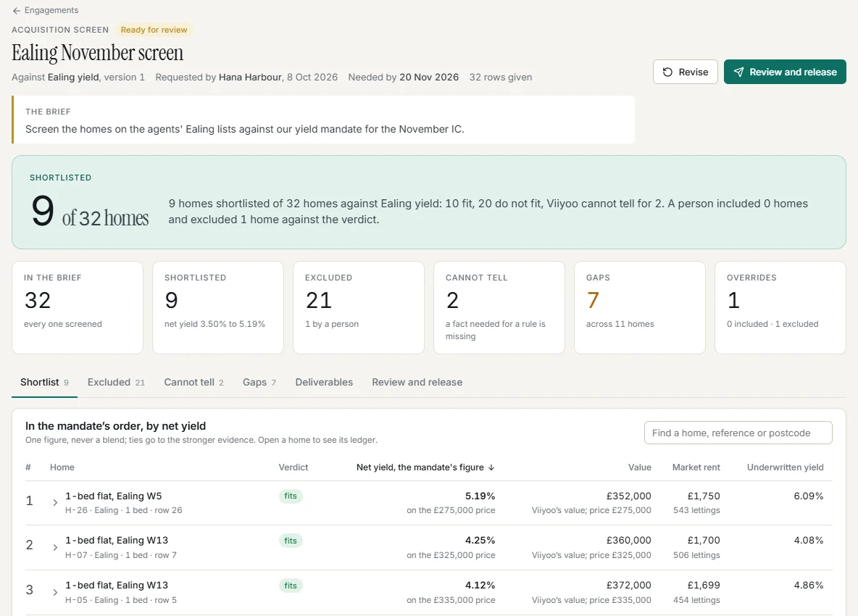Click the Gaps 7 summary card

click(640, 307)
